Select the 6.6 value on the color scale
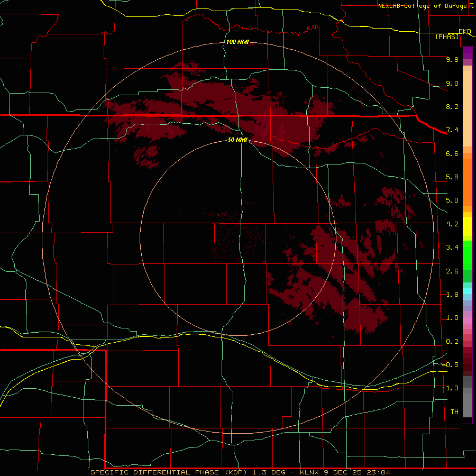The image size is (476, 476). 452,153
